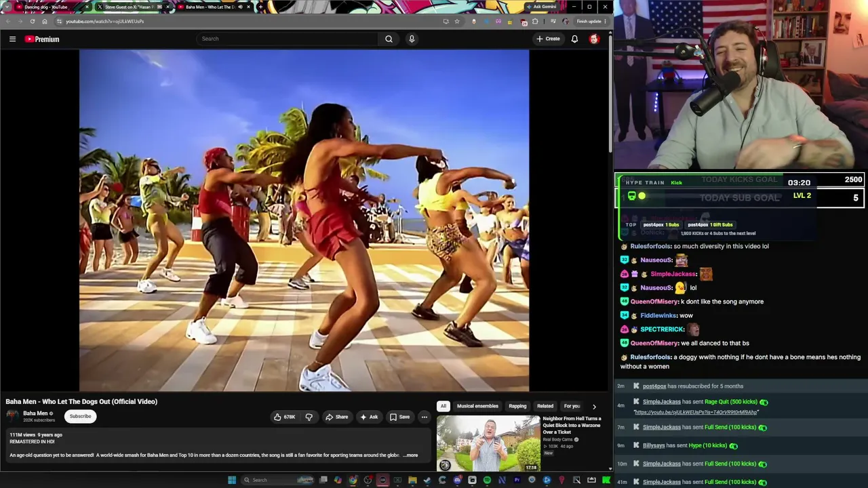Open the Real Body Cams channel link
Viewport: 868px width, 488px height.
pos(557,439)
